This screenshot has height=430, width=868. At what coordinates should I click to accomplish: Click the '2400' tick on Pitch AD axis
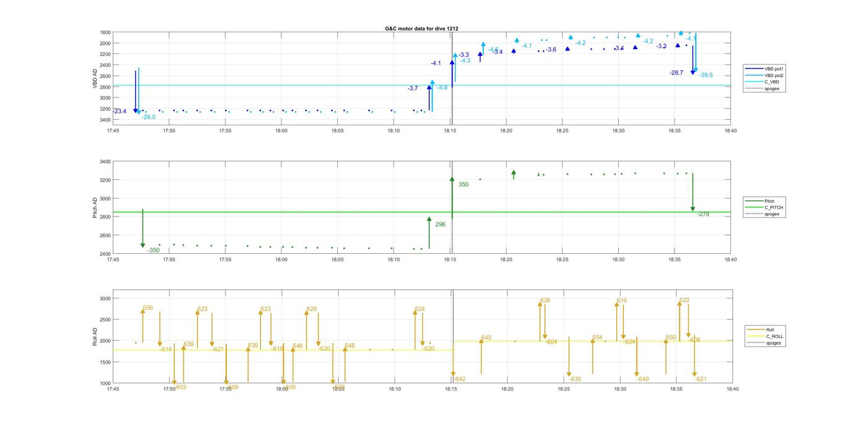click(105, 254)
